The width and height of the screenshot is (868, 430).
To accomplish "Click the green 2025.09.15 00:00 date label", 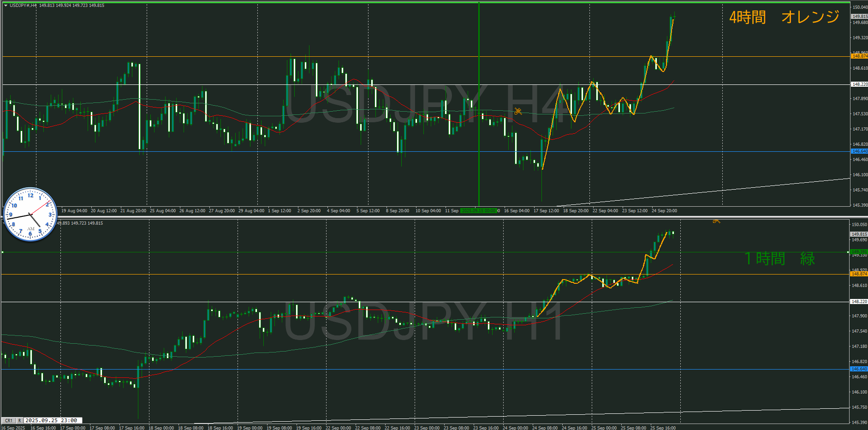I will pos(479,211).
